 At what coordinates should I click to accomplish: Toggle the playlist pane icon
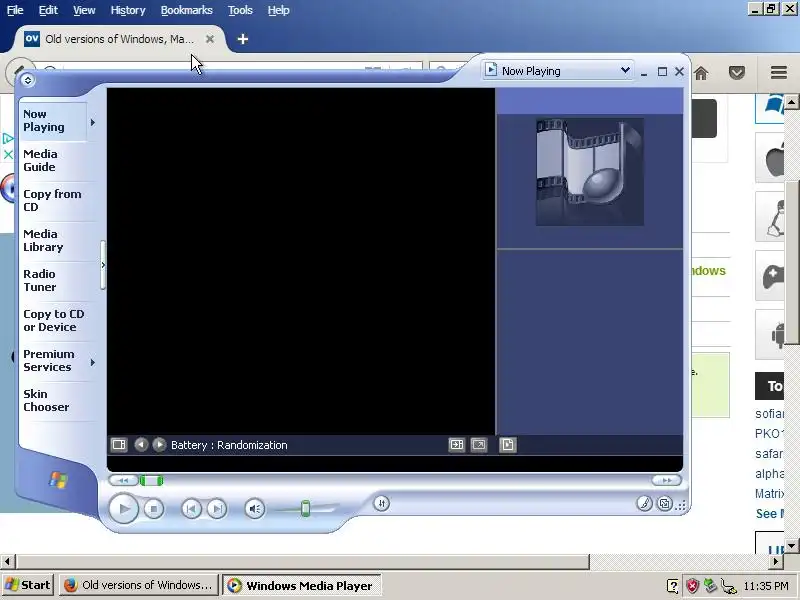pyautogui.click(x=508, y=445)
